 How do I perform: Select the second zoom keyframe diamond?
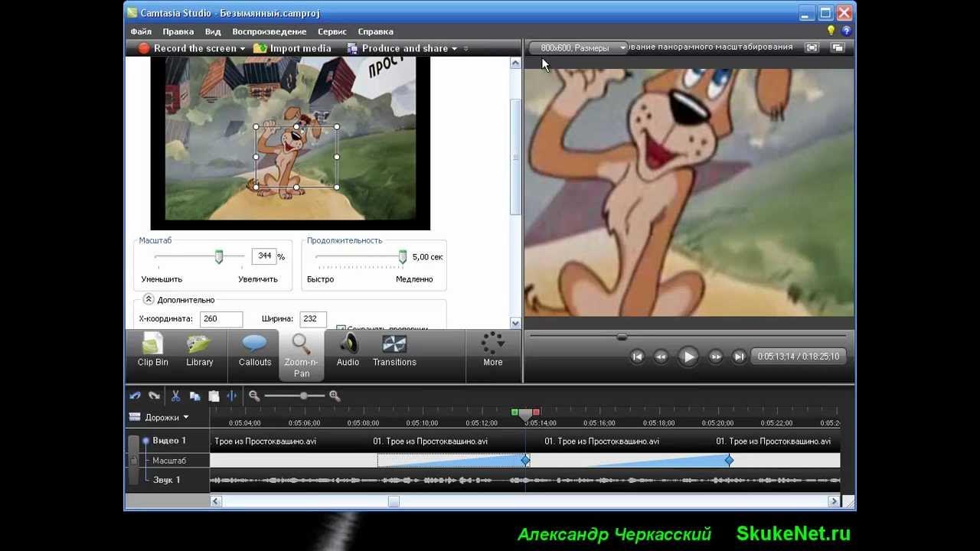(729, 460)
